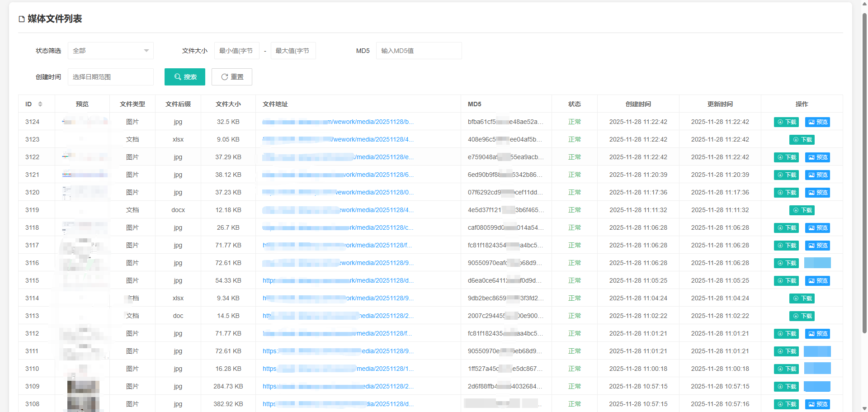Image resolution: width=868 pixels, height=412 pixels.
Task: Preview the image in row 3122
Action: (817, 157)
